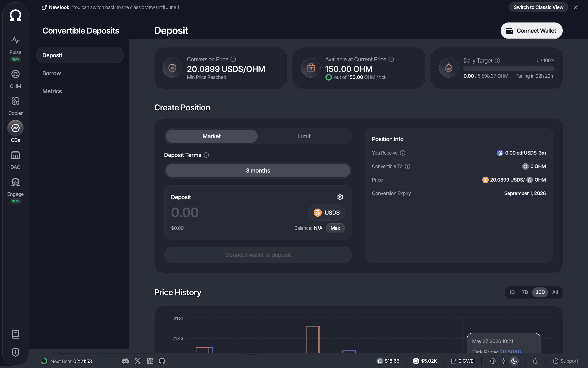Click the deposit amount 0.00 field
This screenshot has height=368, width=588.
(185, 213)
